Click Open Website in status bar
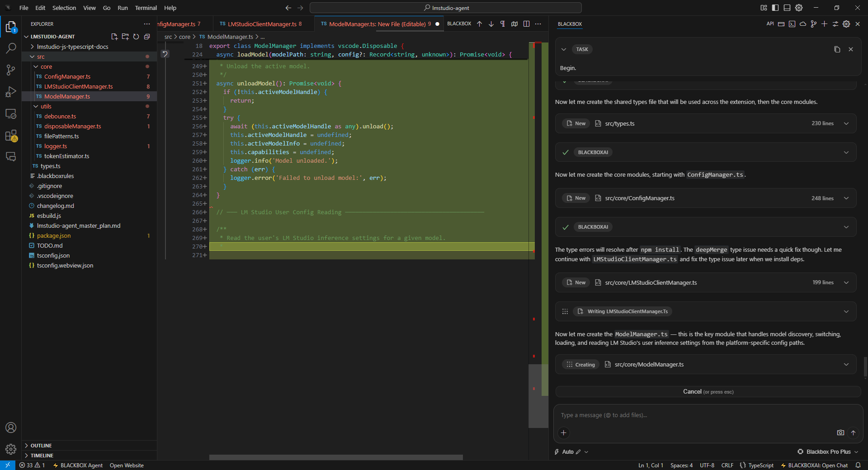Screen dimensions: 868x470 (127, 465)
